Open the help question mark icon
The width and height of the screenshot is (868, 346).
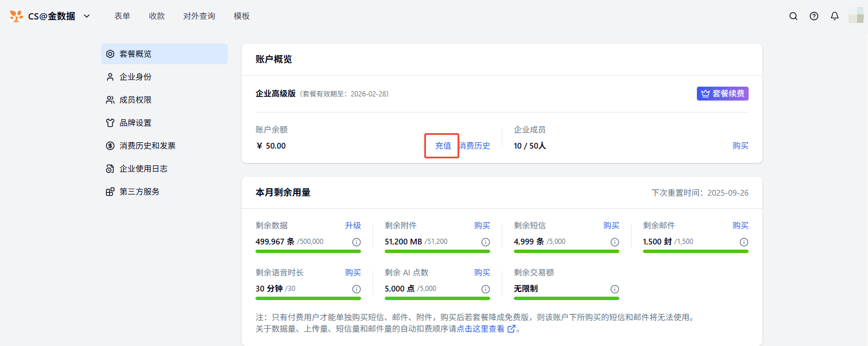pos(814,16)
